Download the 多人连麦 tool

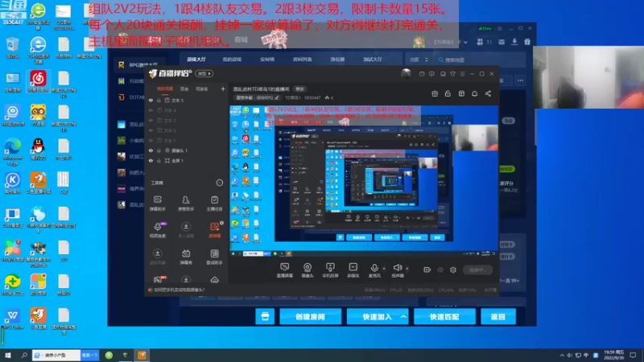(186, 230)
